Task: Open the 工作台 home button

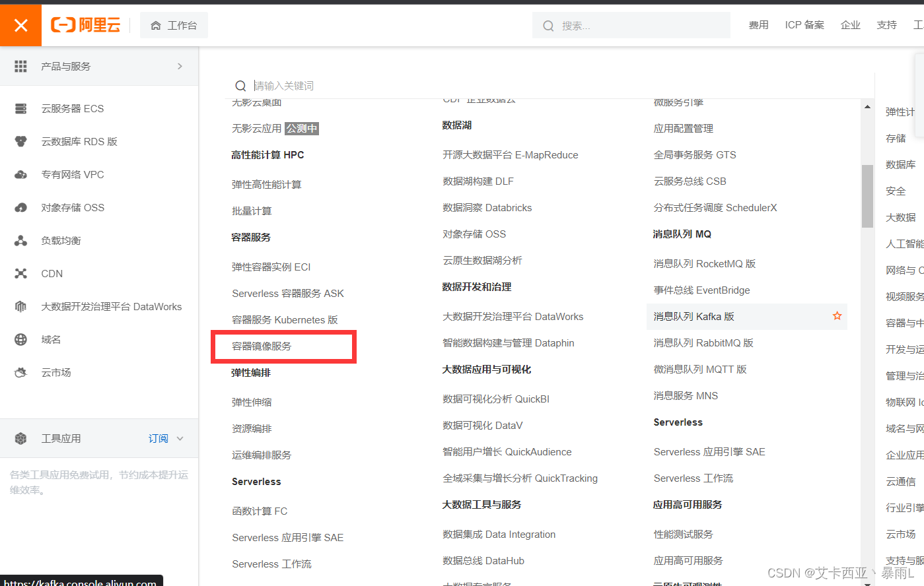Action: pyautogui.click(x=174, y=25)
